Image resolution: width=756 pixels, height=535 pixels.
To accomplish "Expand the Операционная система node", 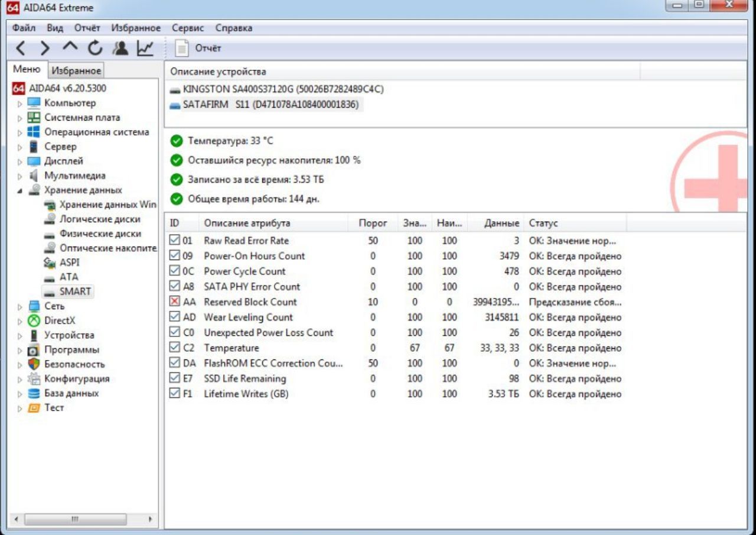I will point(19,132).
